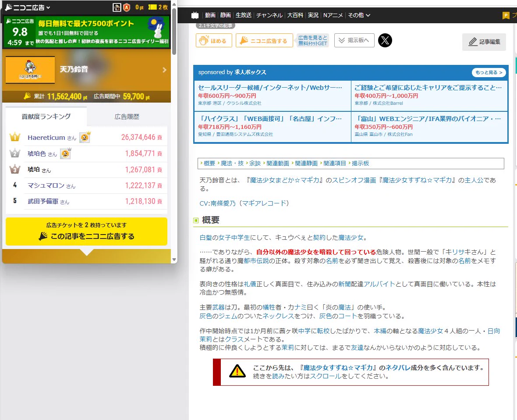This screenshot has width=517, height=420.
Task: Click the ニコニコ広告する megaphone button
Action: [x=264, y=41]
